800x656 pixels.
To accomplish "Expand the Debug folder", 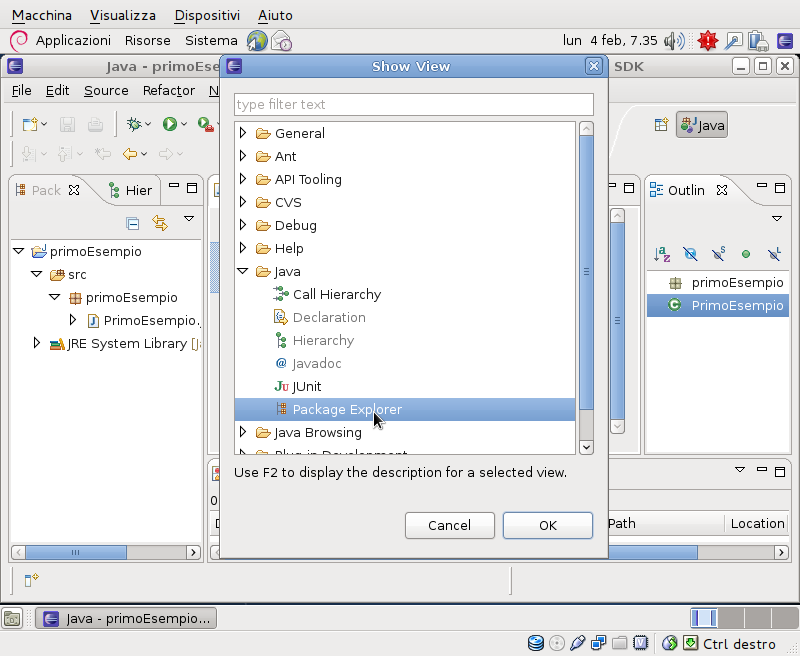I will (243, 225).
